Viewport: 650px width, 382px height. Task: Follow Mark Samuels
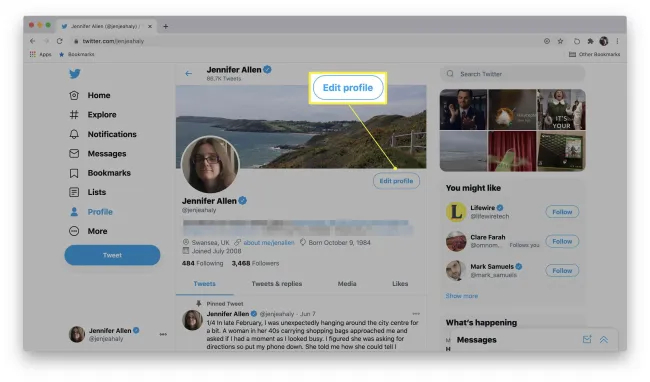[562, 271]
